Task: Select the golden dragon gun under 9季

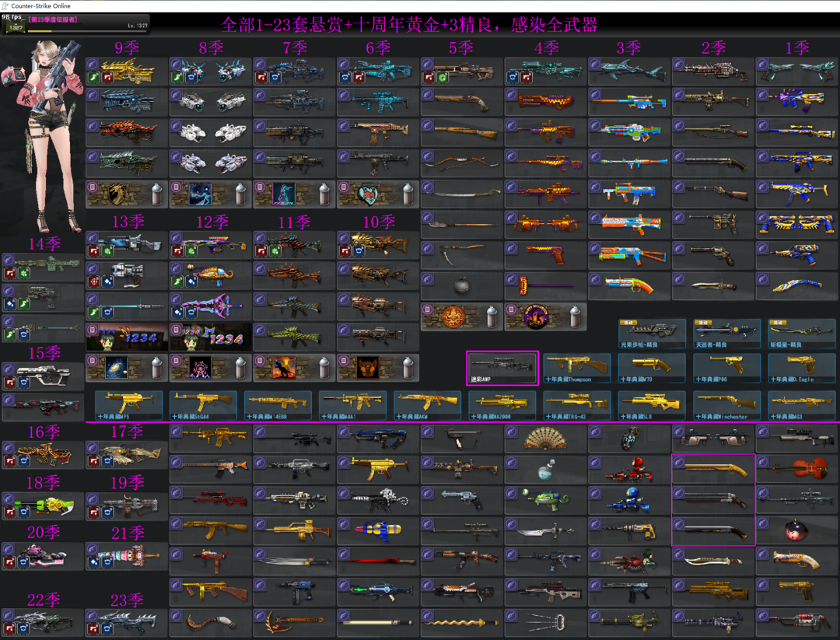Action: click(x=127, y=72)
